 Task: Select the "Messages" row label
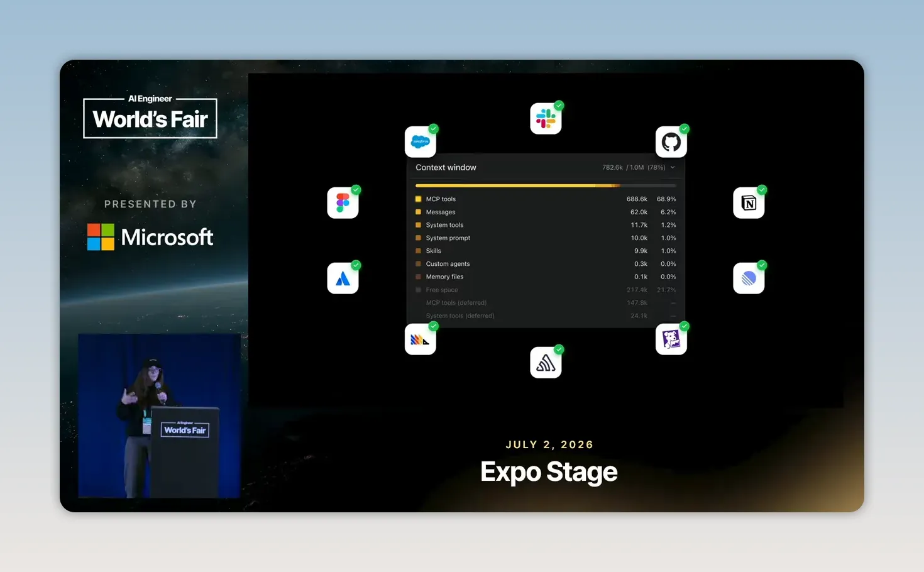click(x=441, y=212)
